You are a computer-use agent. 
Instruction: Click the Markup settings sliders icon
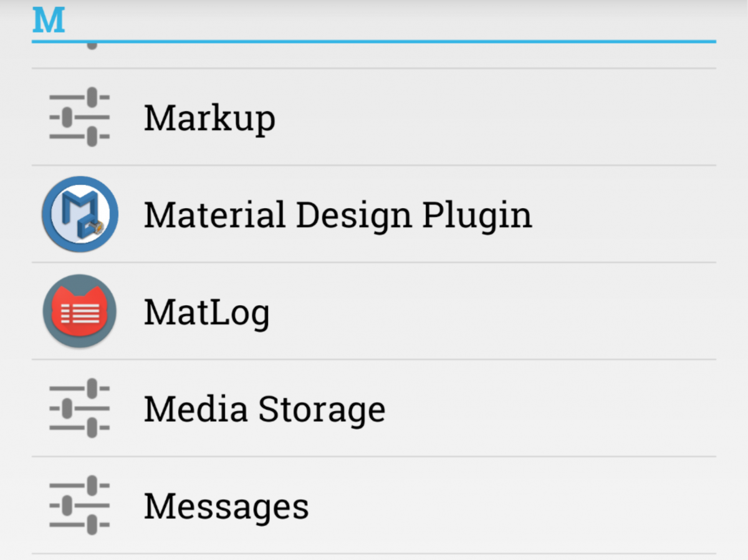pos(79,117)
